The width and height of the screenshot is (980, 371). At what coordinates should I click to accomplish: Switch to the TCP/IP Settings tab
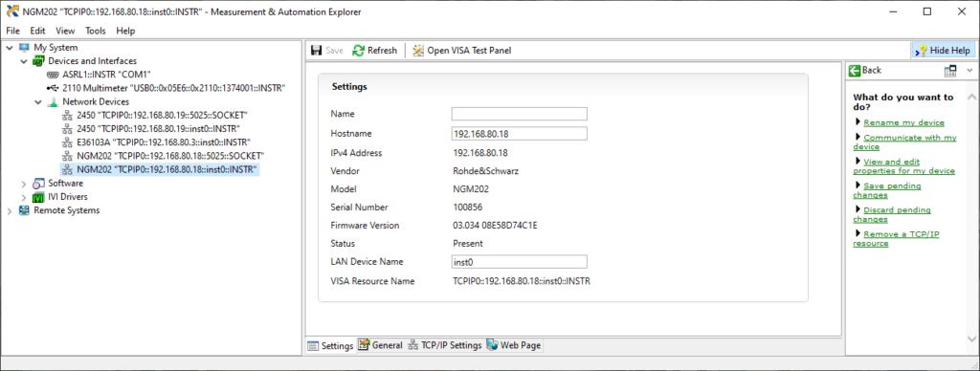coord(444,345)
